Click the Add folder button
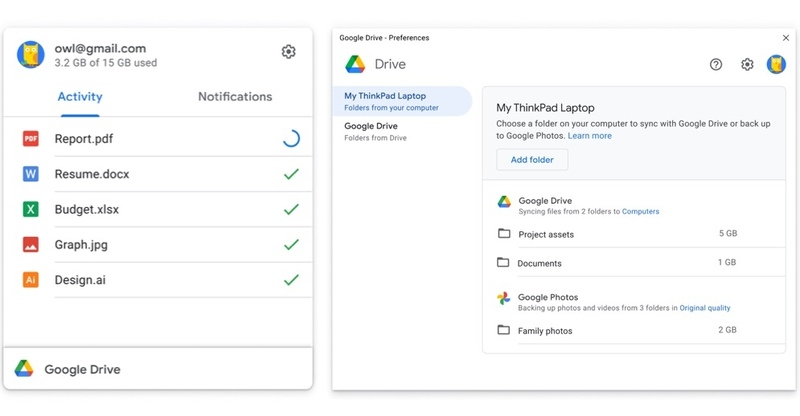 [x=532, y=160]
